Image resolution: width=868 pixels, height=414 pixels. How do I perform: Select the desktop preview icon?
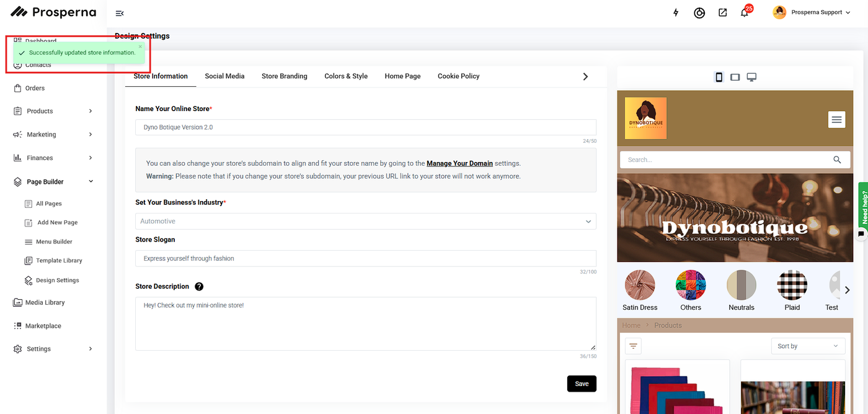point(751,77)
